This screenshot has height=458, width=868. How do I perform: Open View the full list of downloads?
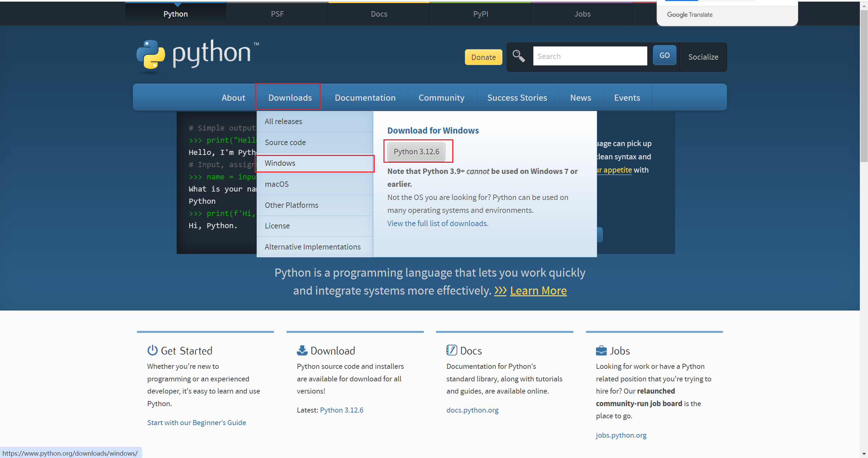(x=438, y=223)
